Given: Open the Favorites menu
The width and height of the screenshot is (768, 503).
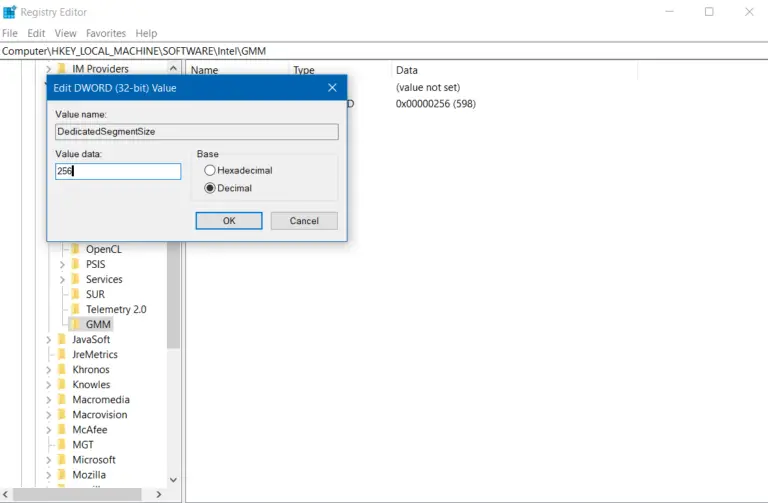Looking at the screenshot, I should coord(105,33).
